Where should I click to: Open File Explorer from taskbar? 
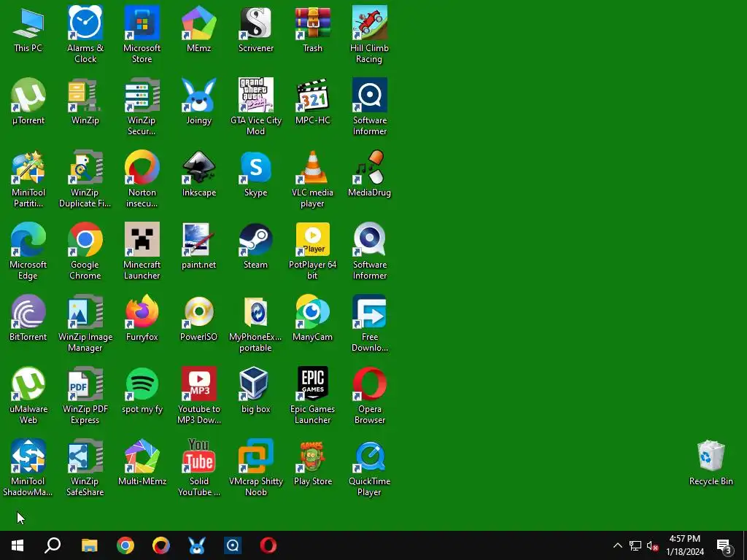[x=89, y=545]
